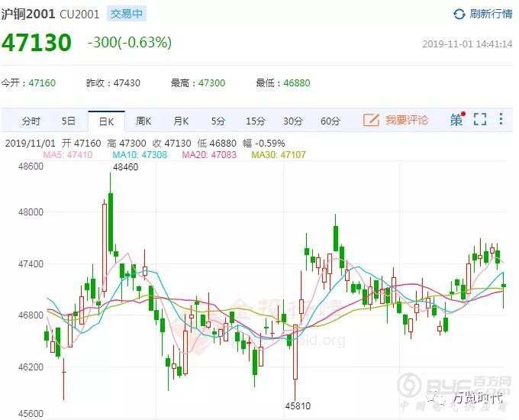Toggle fullscreen chart view icon
Viewport: 519px width, 420px height.
click(x=479, y=120)
